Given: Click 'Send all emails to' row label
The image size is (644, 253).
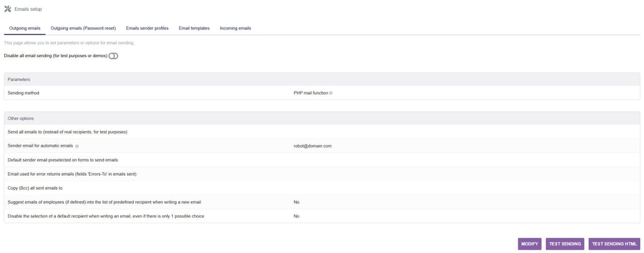Looking at the screenshot, I should [x=67, y=132].
